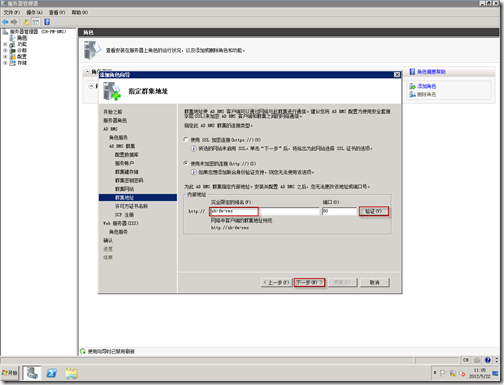504x385 pixels.
Task: Click 删除角色 link in right pane
Action: [x=427, y=95]
